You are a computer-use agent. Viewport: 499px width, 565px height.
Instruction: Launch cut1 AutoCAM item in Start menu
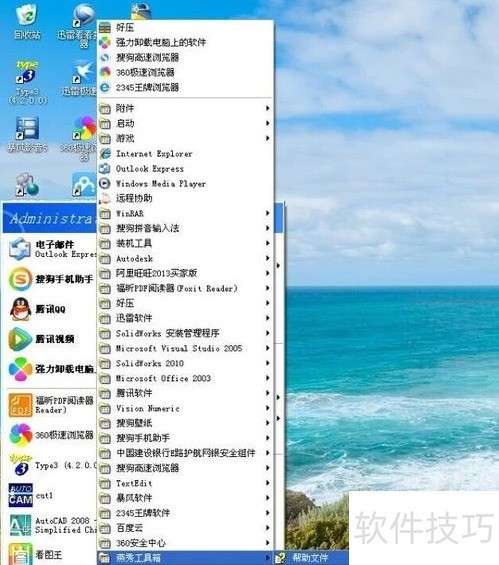click(52, 495)
